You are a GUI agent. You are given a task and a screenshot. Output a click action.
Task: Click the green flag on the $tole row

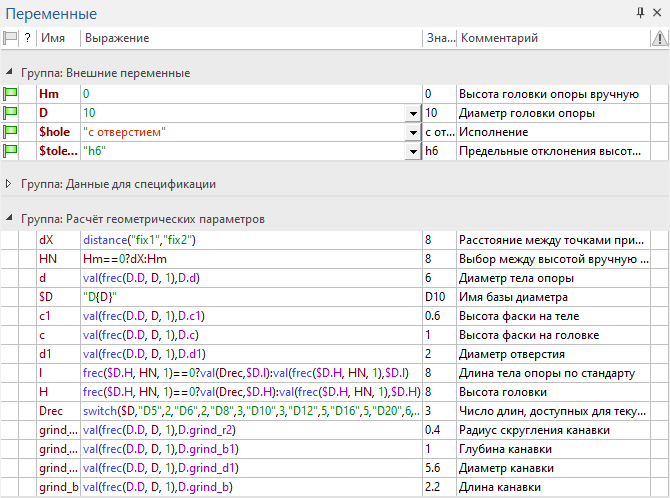coord(11,151)
